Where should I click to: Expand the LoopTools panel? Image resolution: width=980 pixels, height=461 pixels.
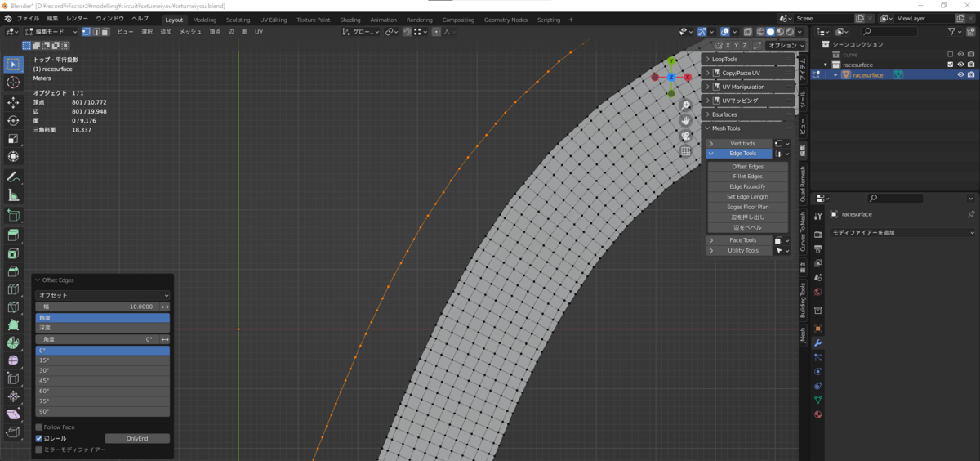pos(749,59)
